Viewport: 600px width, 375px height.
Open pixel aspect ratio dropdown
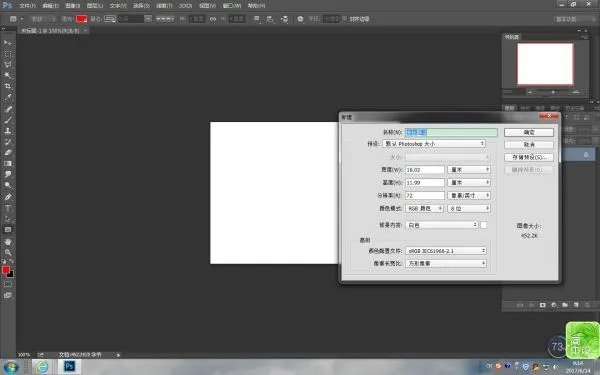point(446,263)
